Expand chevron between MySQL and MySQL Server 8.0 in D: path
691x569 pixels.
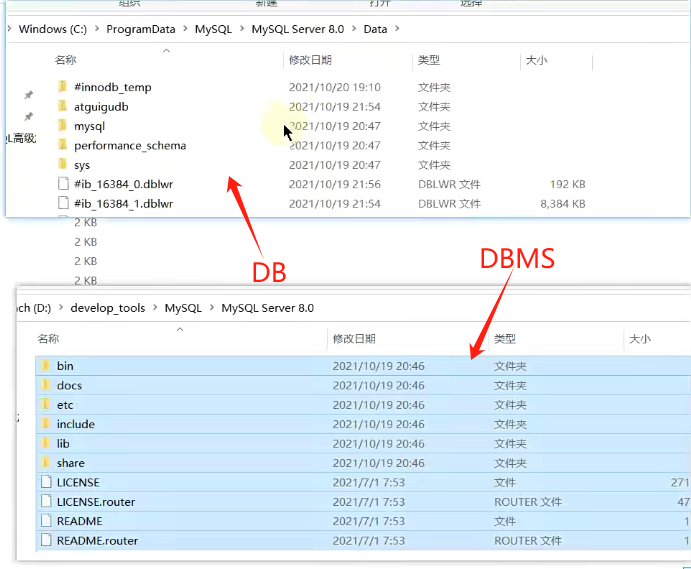(x=212, y=307)
